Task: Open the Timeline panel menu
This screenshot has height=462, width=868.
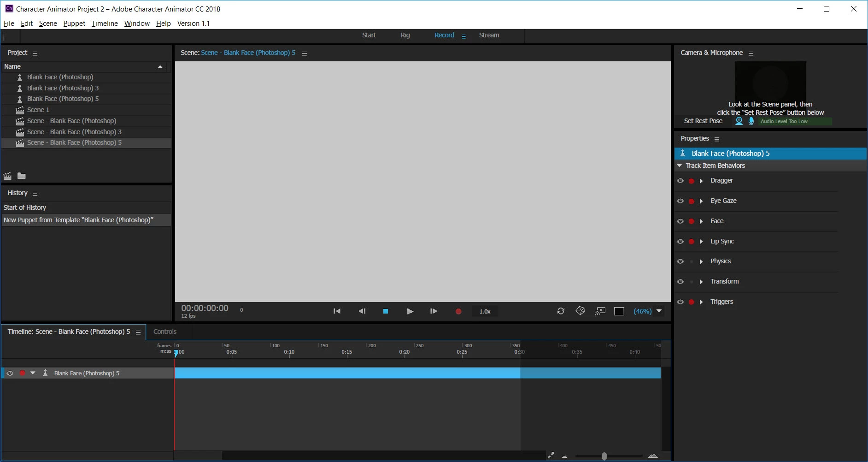Action: point(138,332)
